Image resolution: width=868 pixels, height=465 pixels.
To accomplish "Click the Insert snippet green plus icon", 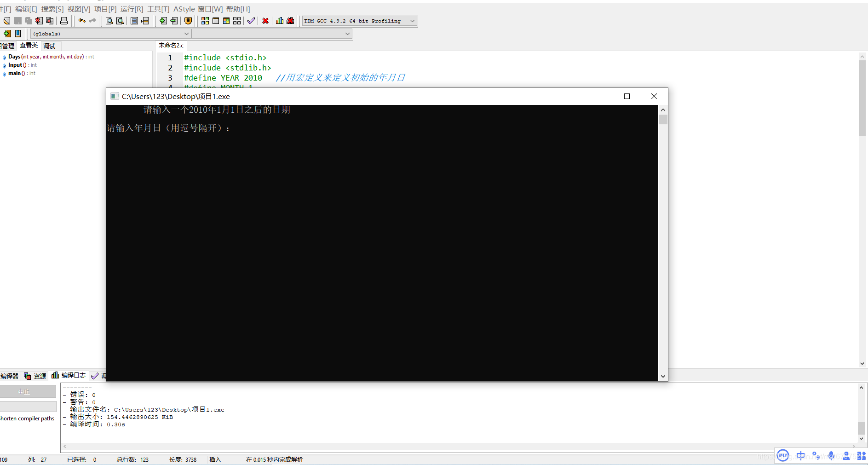I will click(163, 21).
